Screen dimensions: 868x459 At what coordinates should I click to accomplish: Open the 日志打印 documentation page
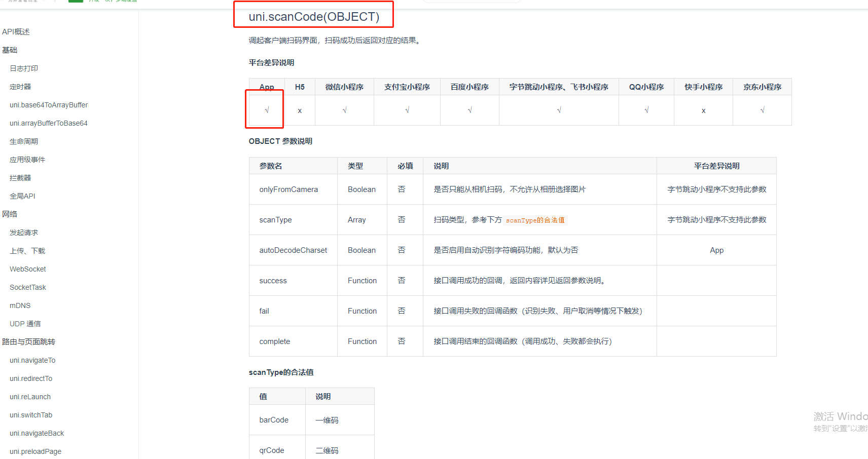point(23,68)
